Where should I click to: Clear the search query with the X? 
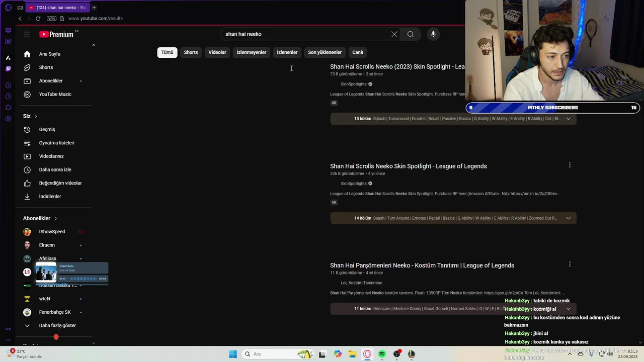(x=394, y=34)
